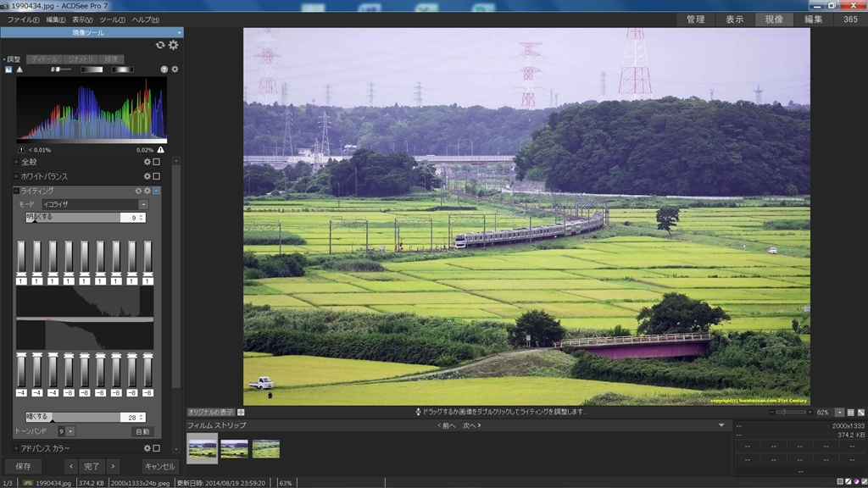Open small gear icon beside the help icon
Image resolution: width=868 pixels, height=488 pixels.
coord(175,69)
